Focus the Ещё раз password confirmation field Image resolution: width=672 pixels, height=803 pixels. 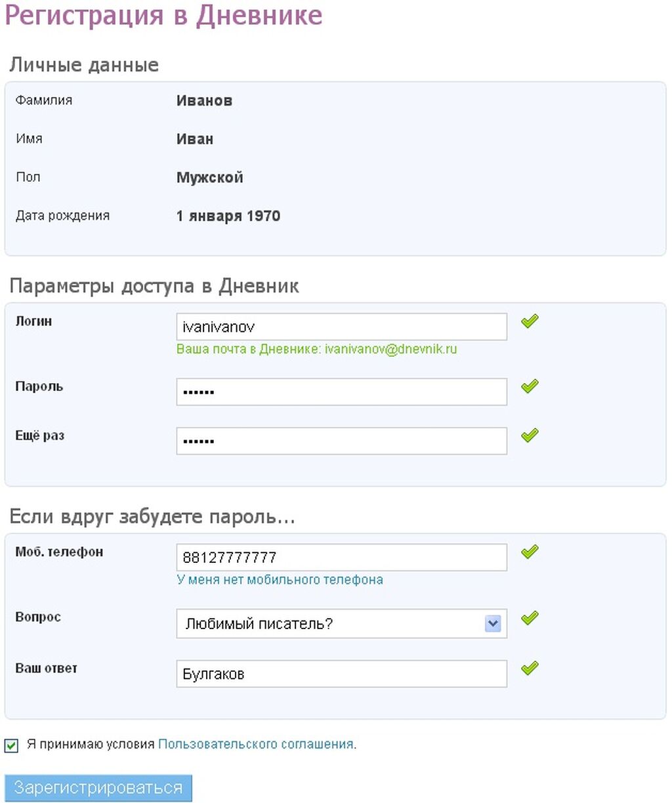coord(341,441)
